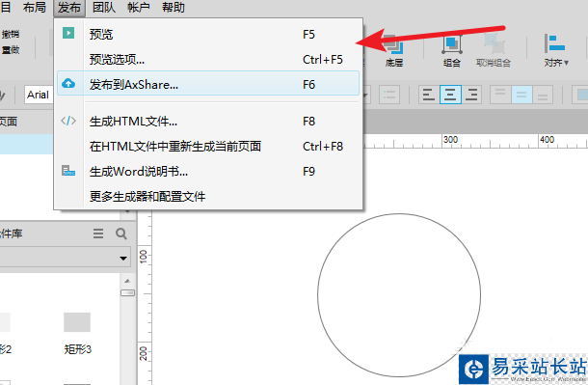This screenshot has width=588, height=385.
Task: Select 在HTML文件中重新生成当前页面 entry
Action: [x=208, y=147]
